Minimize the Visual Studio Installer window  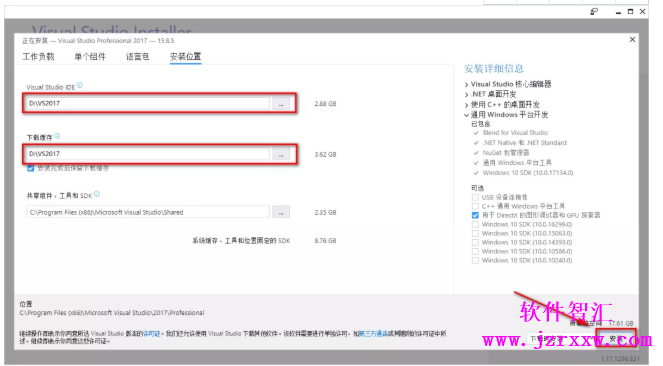click(618, 12)
